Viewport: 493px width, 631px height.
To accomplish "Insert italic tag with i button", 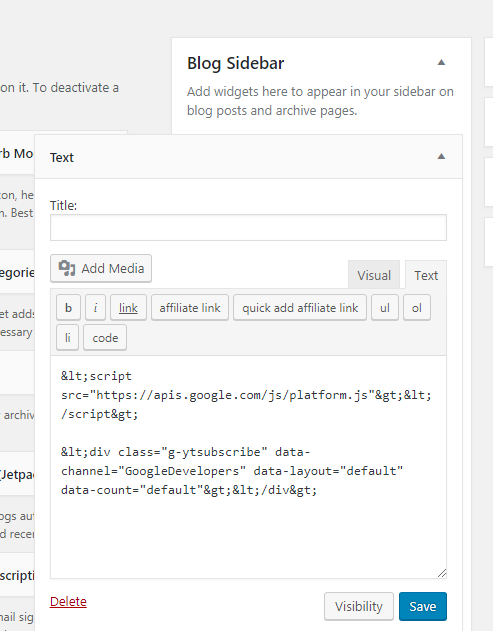I will [95, 308].
